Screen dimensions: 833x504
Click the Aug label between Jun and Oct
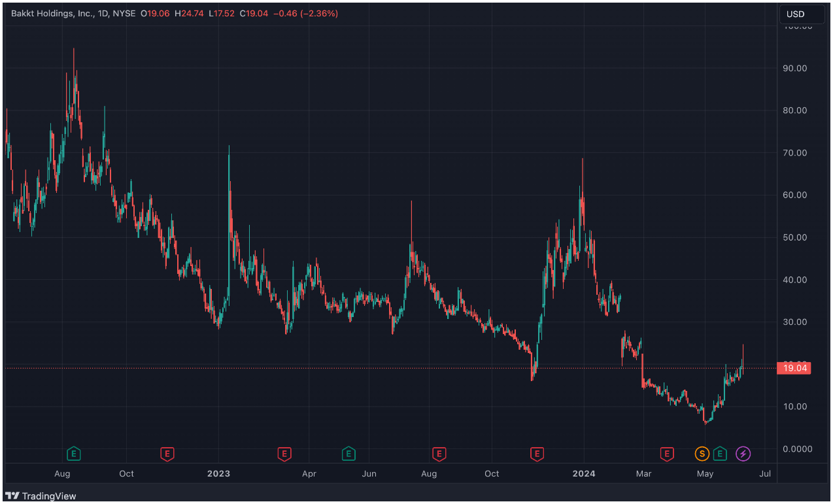(429, 473)
